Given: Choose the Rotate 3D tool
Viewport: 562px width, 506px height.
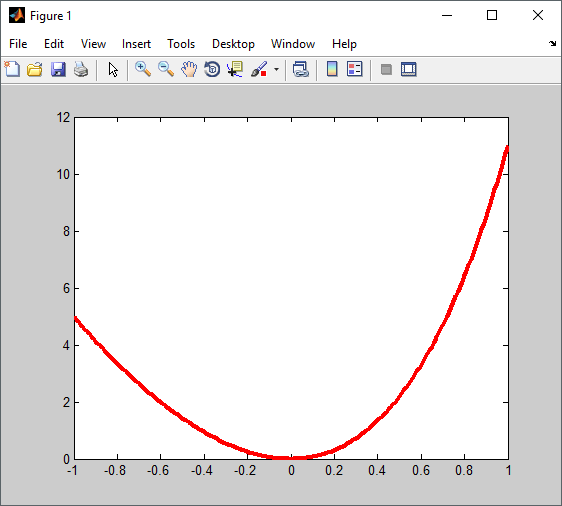Looking at the screenshot, I should (212, 69).
